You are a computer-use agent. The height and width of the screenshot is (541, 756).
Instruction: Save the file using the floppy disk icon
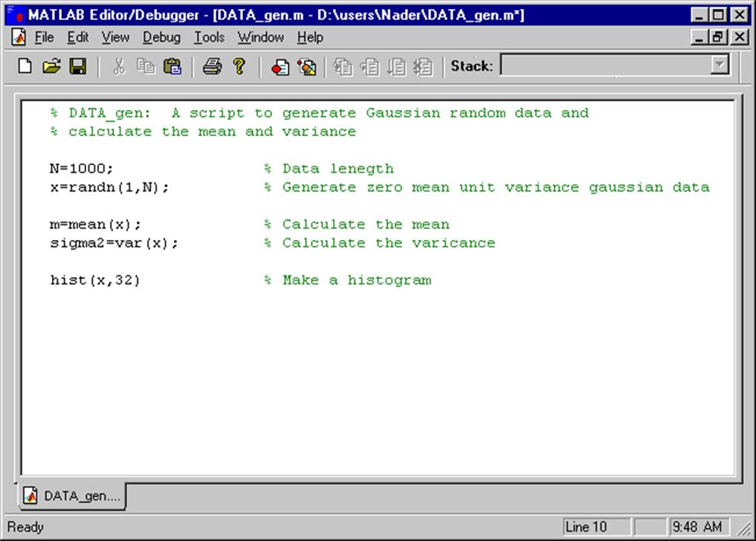(x=77, y=66)
